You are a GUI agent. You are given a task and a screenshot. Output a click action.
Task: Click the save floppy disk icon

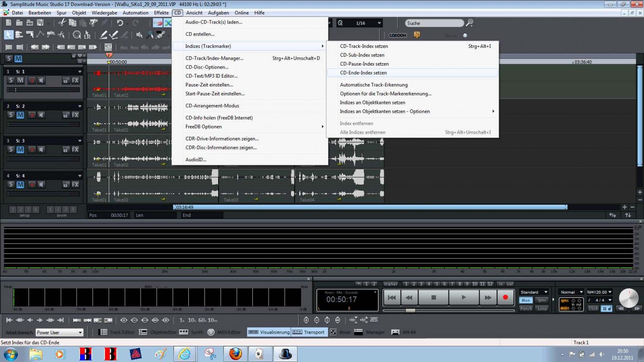coord(40,23)
